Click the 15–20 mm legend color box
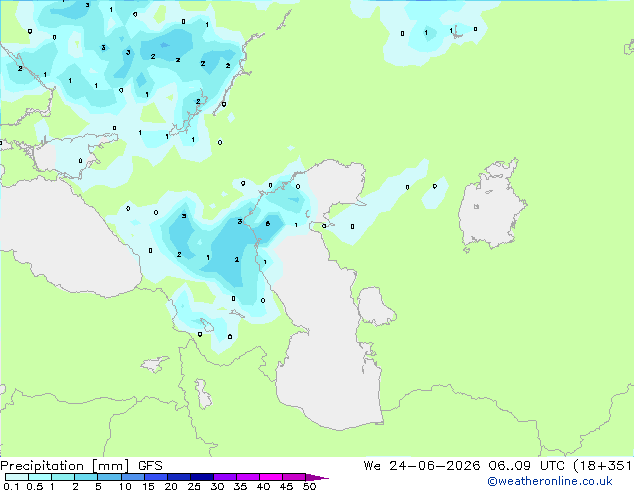 [x=156, y=477]
